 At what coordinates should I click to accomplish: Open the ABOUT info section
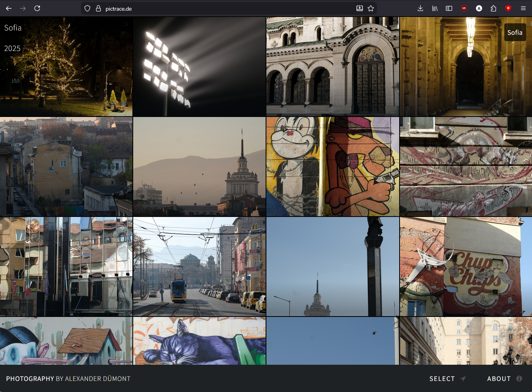[504, 379]
